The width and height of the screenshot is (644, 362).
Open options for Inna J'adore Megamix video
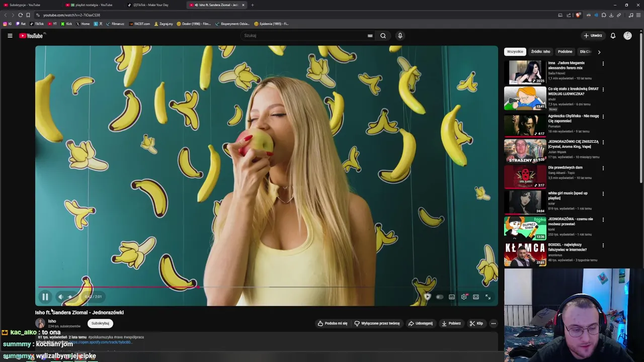click(603, 64)
